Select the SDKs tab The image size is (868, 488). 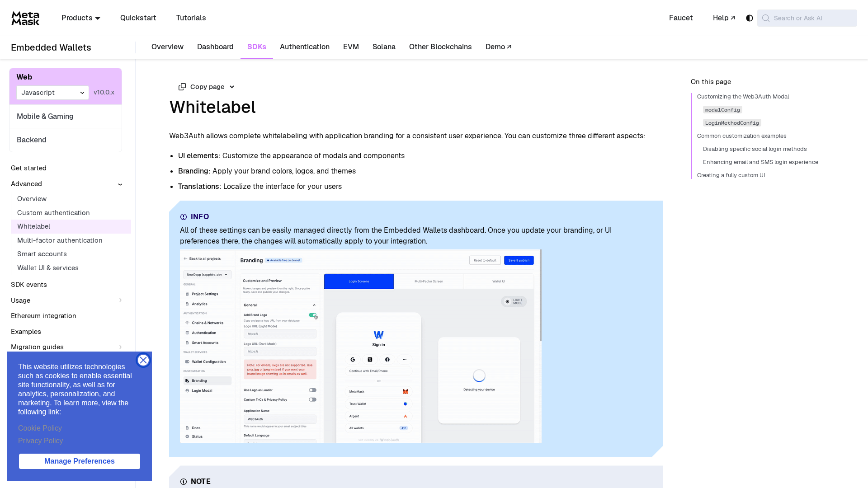click(x=257, y=47)
